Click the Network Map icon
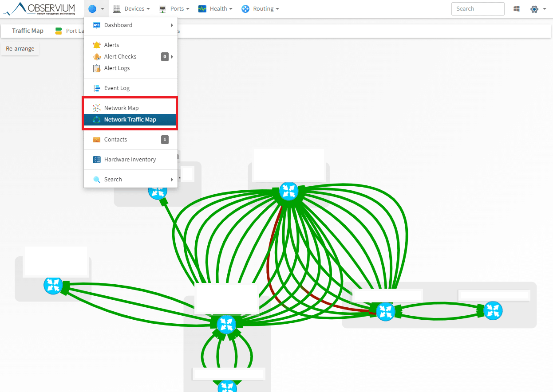553x392 pixels. point(96,108)
